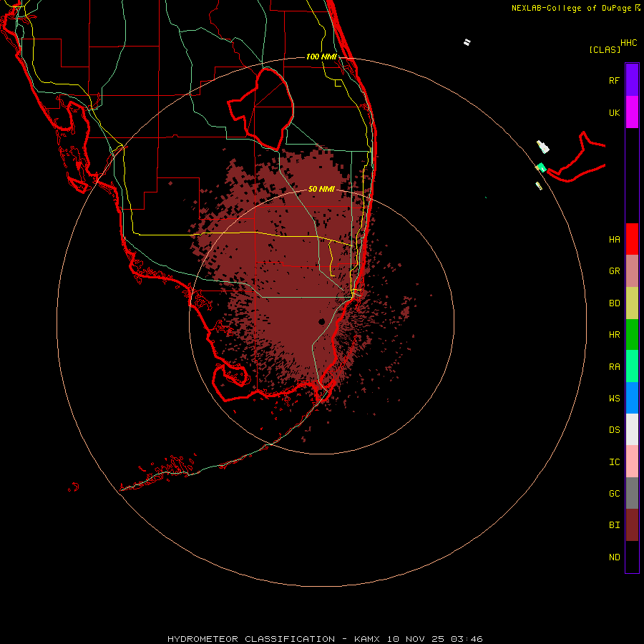
Task: Click the 'IC' legend label
Action: coord(614,462)
